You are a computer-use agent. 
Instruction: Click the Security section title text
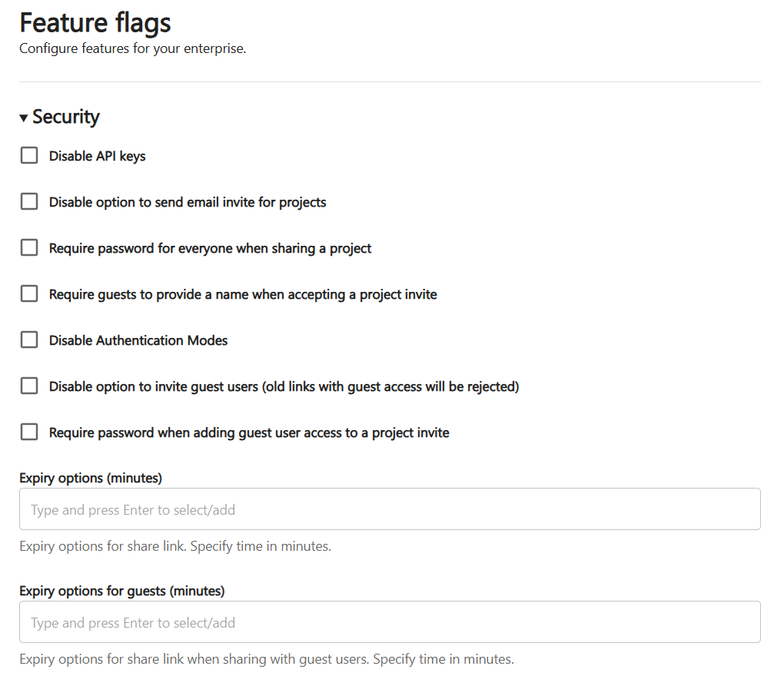pyautogui.click(x=66, y=117)
